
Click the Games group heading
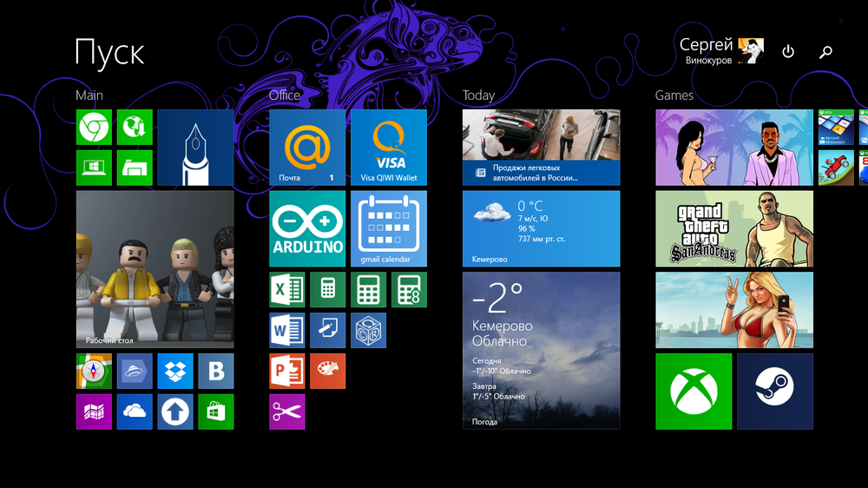(x=674, y=96)
